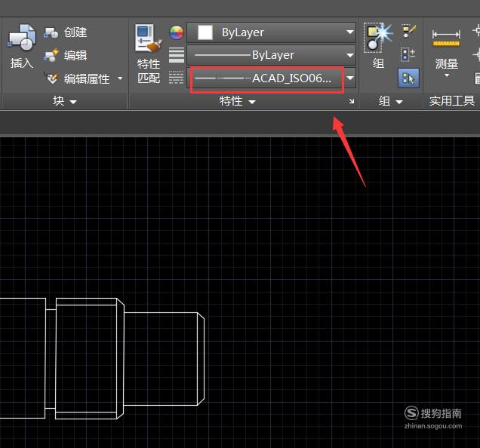Screen dimensions: 480x448
Task: Click the Group (组) icon
Action: [x=378, y=38]
